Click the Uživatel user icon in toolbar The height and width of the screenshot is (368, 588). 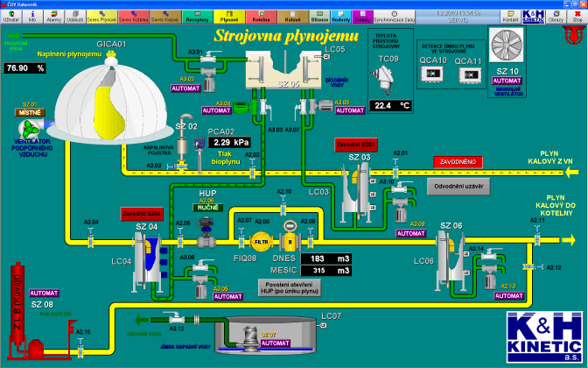point(10,16)
